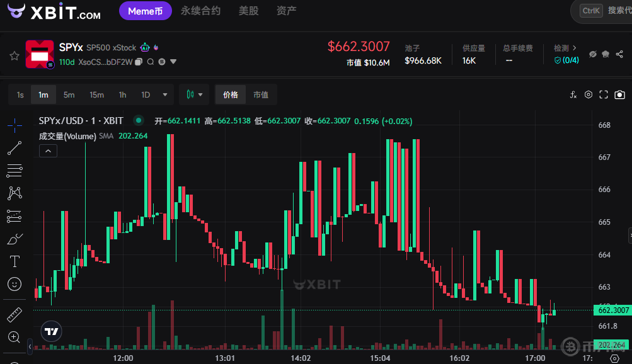
Task: Take chart snapshot with camera icon
Action: [619, 94]
